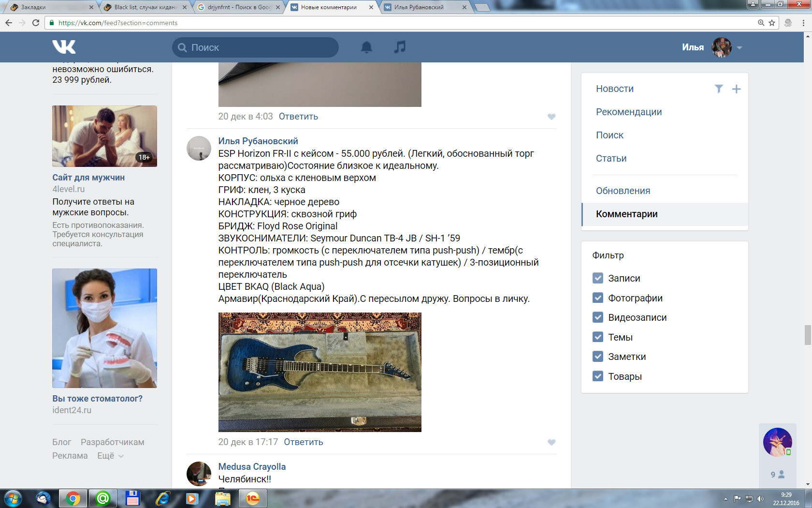Focus the Поиск search field in the header
This screenshot has width=812, height=508.
[x=255, y=47]
